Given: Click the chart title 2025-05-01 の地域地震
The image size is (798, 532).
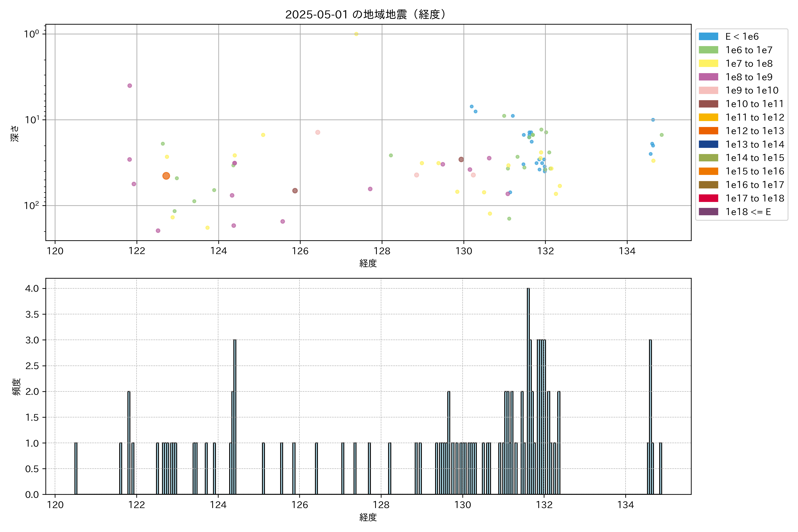Looking at the screenshot, I should coord(365,15).
